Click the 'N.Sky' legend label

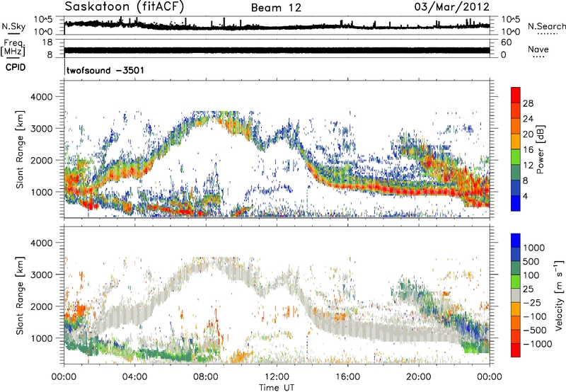point(13,26)
